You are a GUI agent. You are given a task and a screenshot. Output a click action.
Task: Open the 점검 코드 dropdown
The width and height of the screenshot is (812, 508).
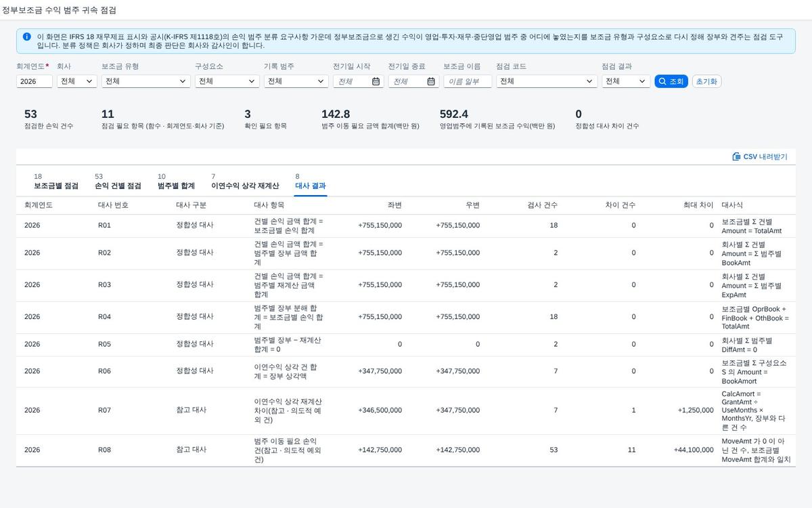tap(547, 81)
